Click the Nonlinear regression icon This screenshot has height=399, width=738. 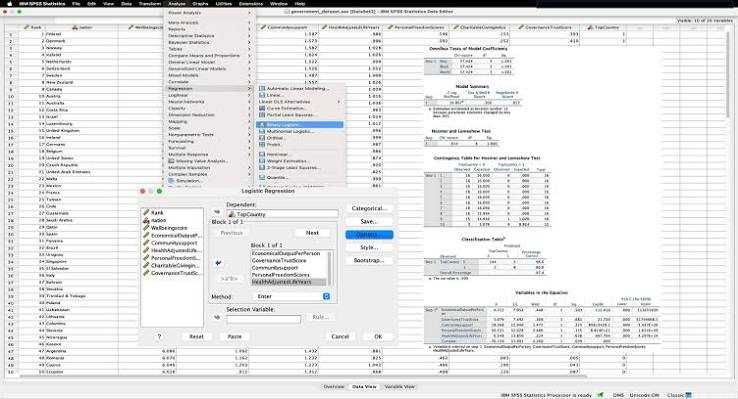pos(262,154)
